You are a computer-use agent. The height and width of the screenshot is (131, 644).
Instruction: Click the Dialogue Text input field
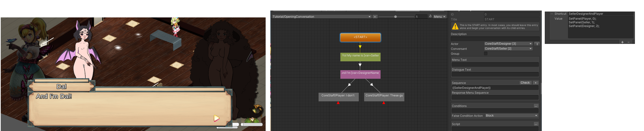pos(495,74)
